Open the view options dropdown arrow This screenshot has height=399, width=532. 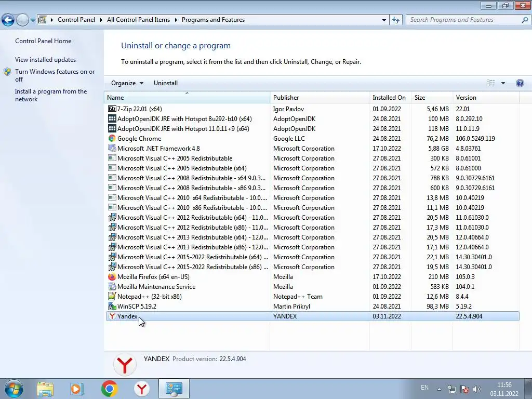coord(503,83)
